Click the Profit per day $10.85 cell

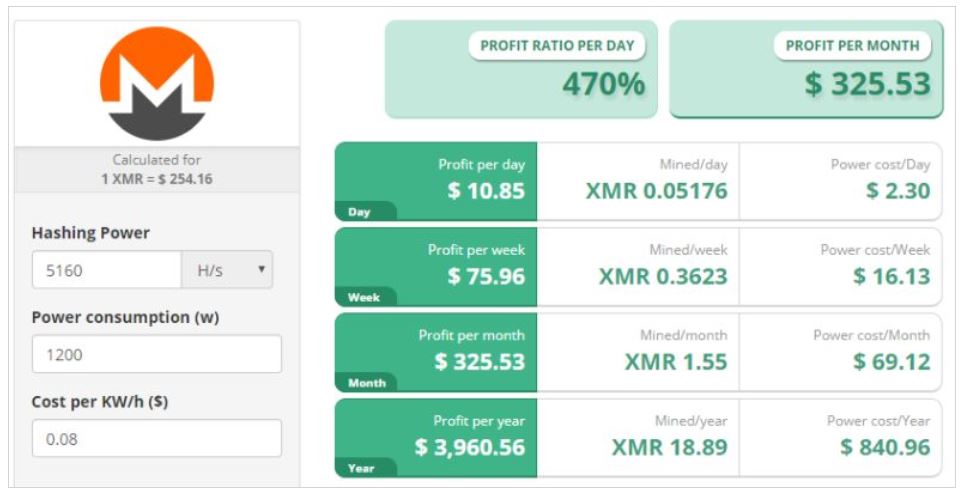tap(436, 182)
